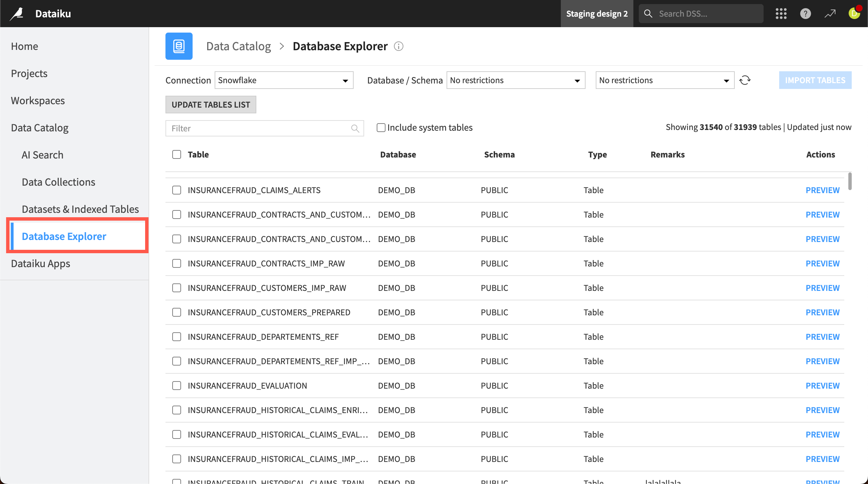868x484 pixels.
Task: Open the help question mark icon
Action: [x=806, y=14]
